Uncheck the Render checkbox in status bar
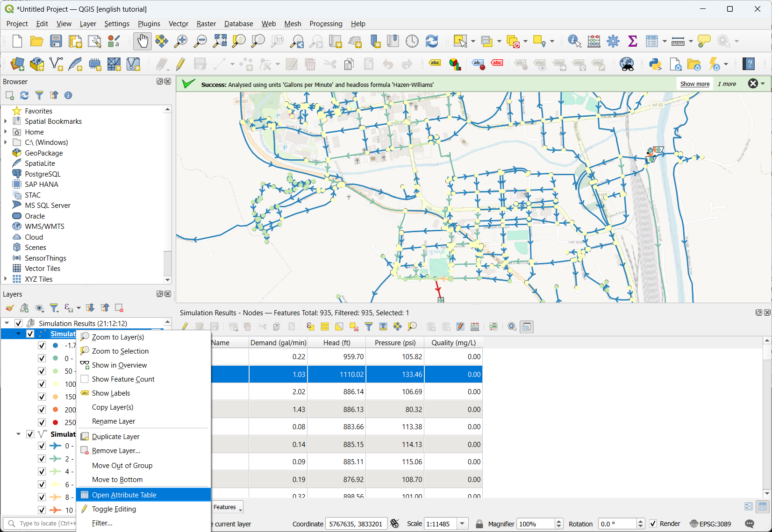 coord(653,524)
